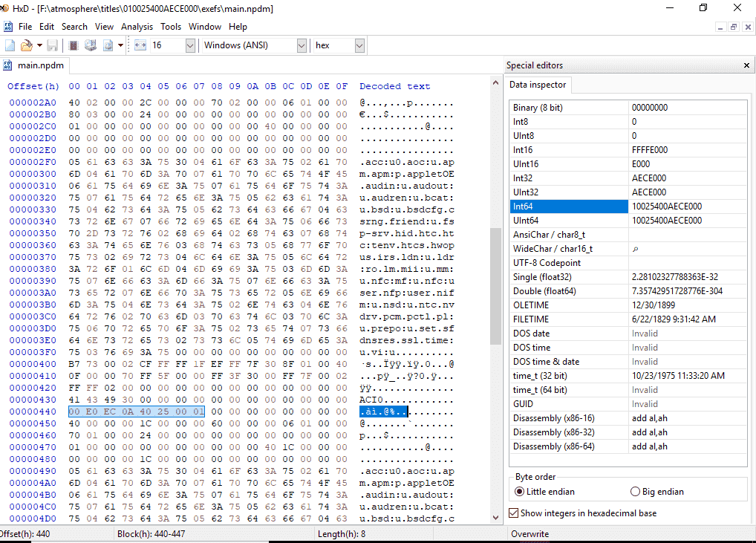Switch to the Data inspector tab
Screen dimensions: 756x543
538,85
